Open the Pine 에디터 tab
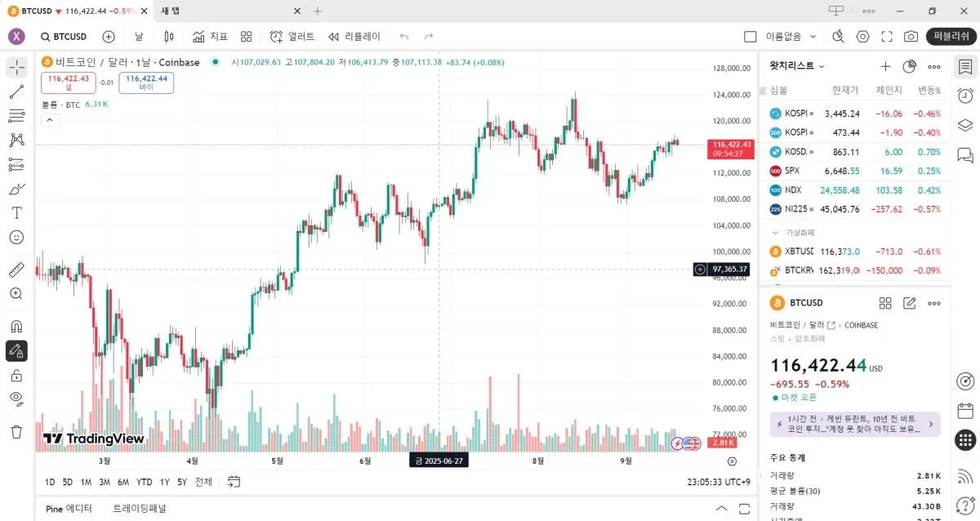This screenshot has width=980, height=521. point(69,509)
